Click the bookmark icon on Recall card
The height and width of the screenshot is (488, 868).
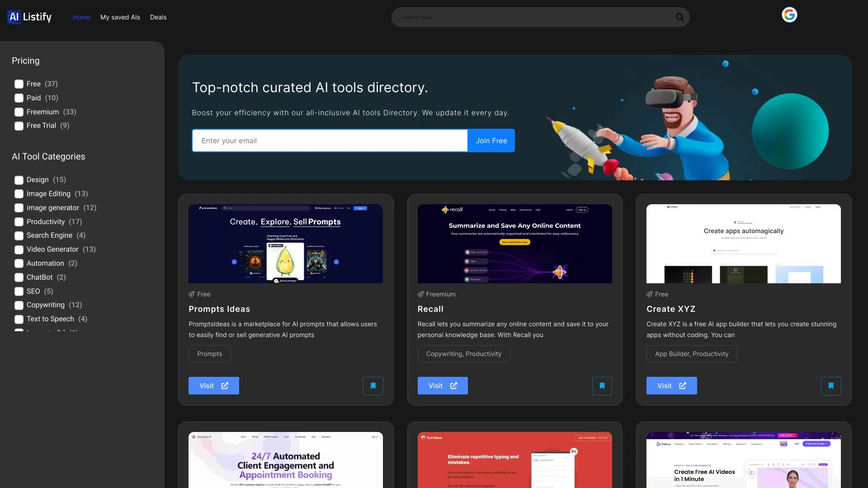602,385
